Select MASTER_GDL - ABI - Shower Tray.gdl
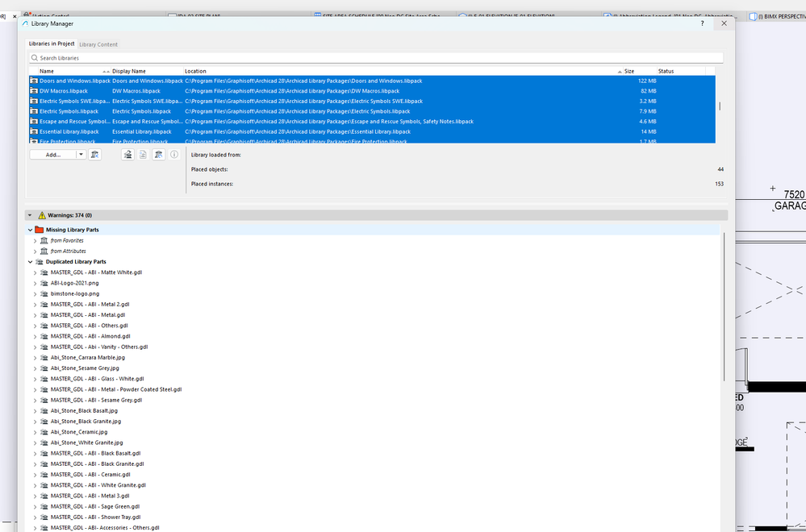806x532 pixels. tap(96, 517)
